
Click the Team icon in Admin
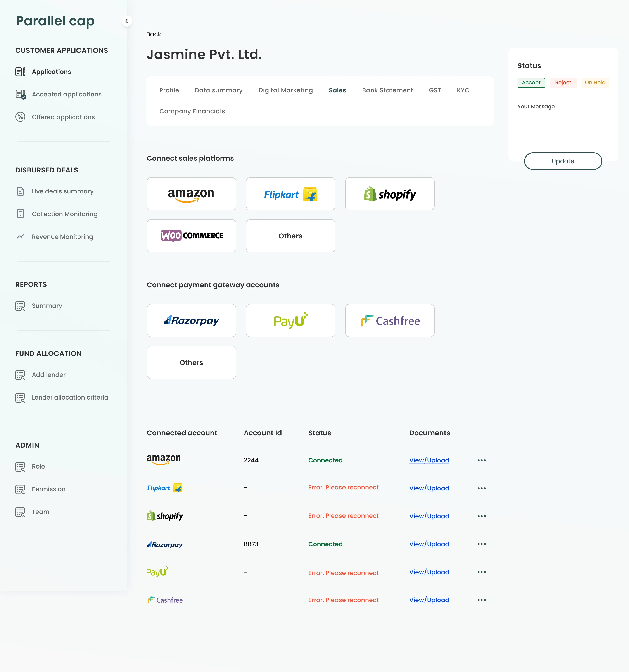click(20, 512)
